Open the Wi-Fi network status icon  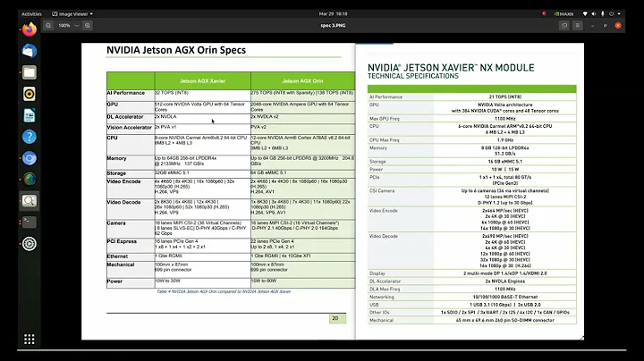[585, 14]
